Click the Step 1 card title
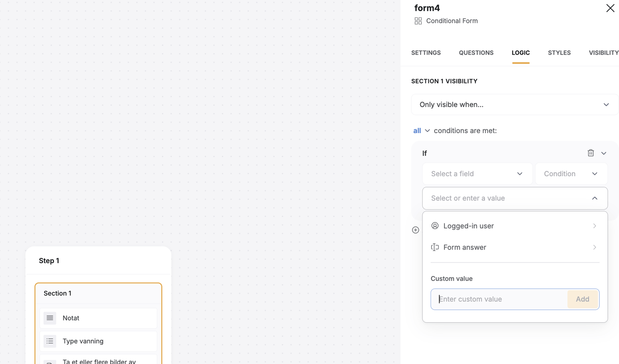Screen dimensions: 619x364 (49, 260)
